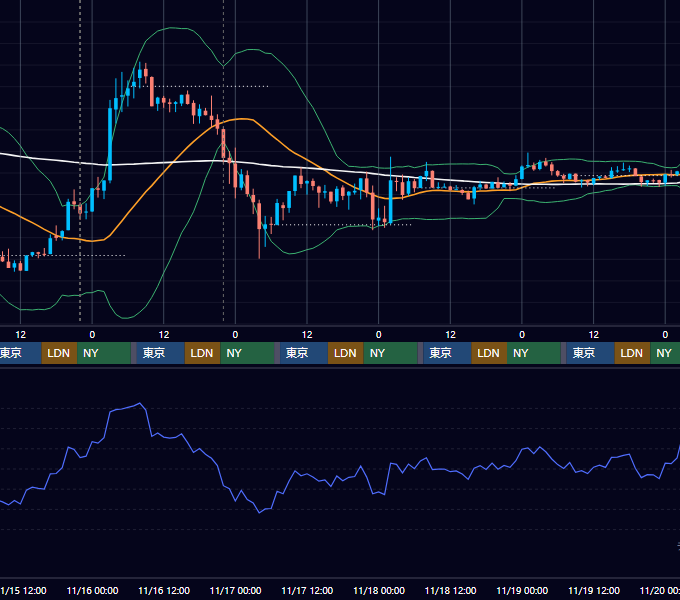Select the LDN session block on 11/16
The width and height of the screenshot is (680, 600).
click(203, 353)
